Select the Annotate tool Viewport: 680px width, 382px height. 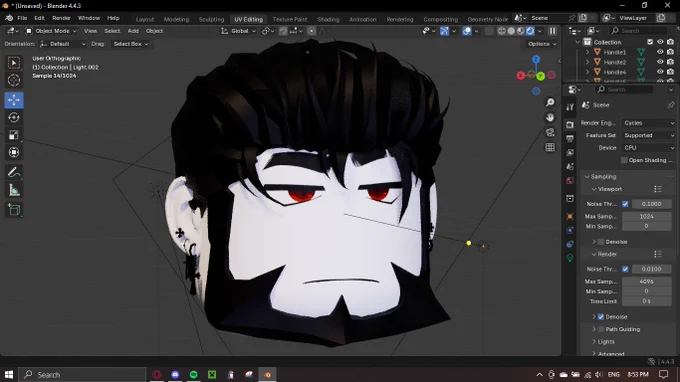pos(14,173)
